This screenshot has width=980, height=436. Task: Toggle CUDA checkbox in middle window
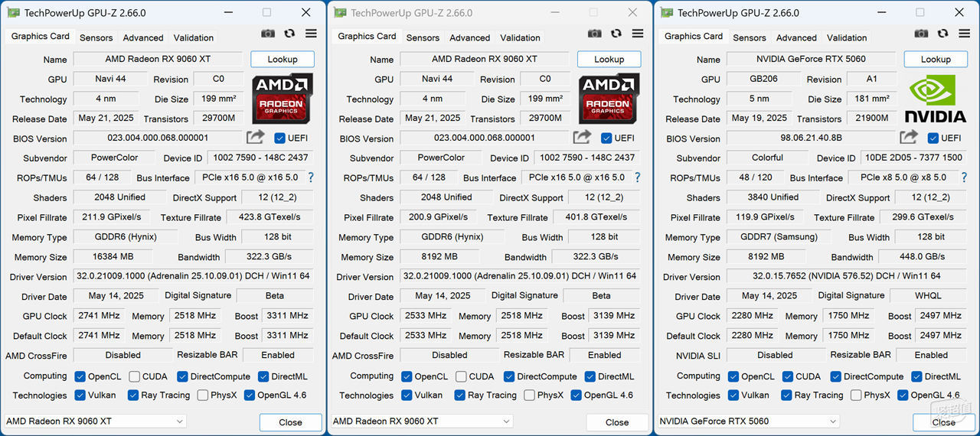pyautogui.click(x=461, y=376)
